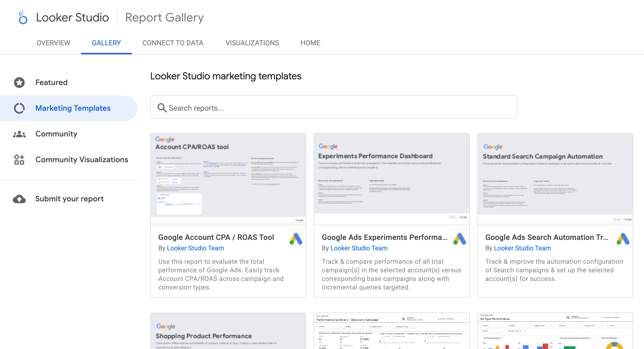
Task: Click the upload cloud icon beside Submit your report
Action: point(19,199)
